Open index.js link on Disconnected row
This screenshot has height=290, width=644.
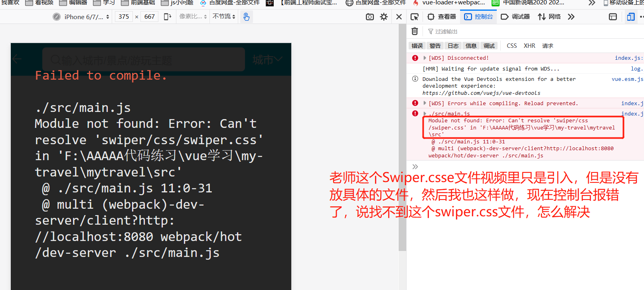[x=629, y=58]
